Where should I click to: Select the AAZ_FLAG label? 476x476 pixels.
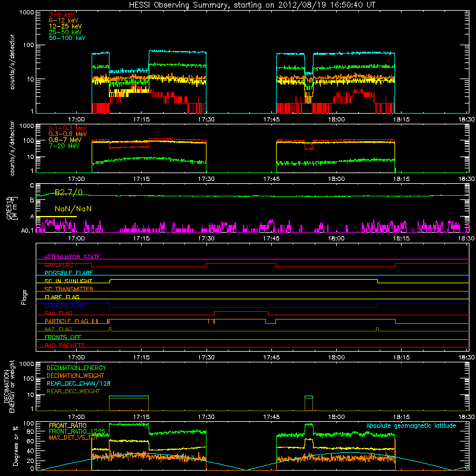pyautogui.click(x=58, y=329)
